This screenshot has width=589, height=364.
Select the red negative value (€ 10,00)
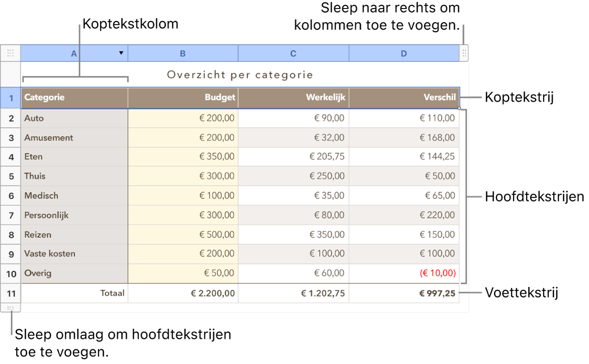437,273
